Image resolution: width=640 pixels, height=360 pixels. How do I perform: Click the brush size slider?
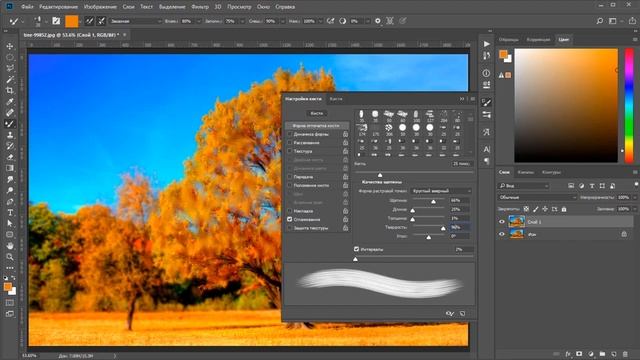[413, 173]
